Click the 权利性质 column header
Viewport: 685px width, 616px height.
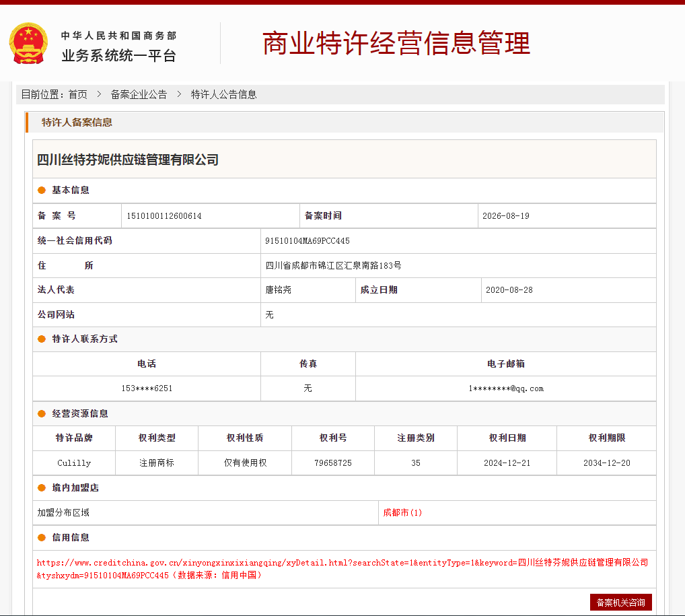[245, 438]
